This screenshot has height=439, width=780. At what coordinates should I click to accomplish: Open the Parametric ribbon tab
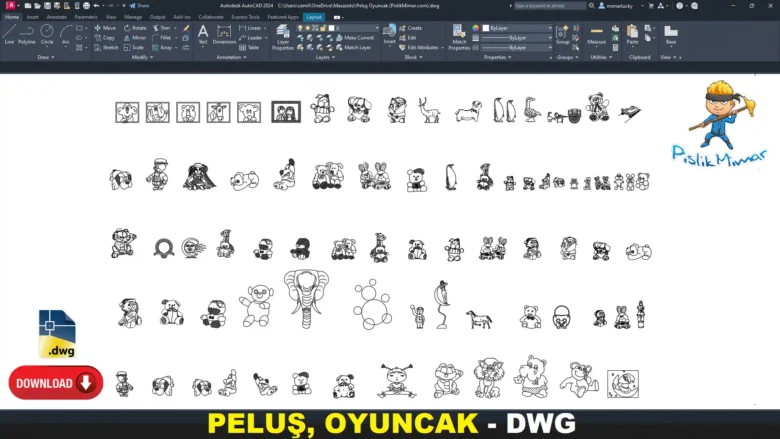pos(86,17)
